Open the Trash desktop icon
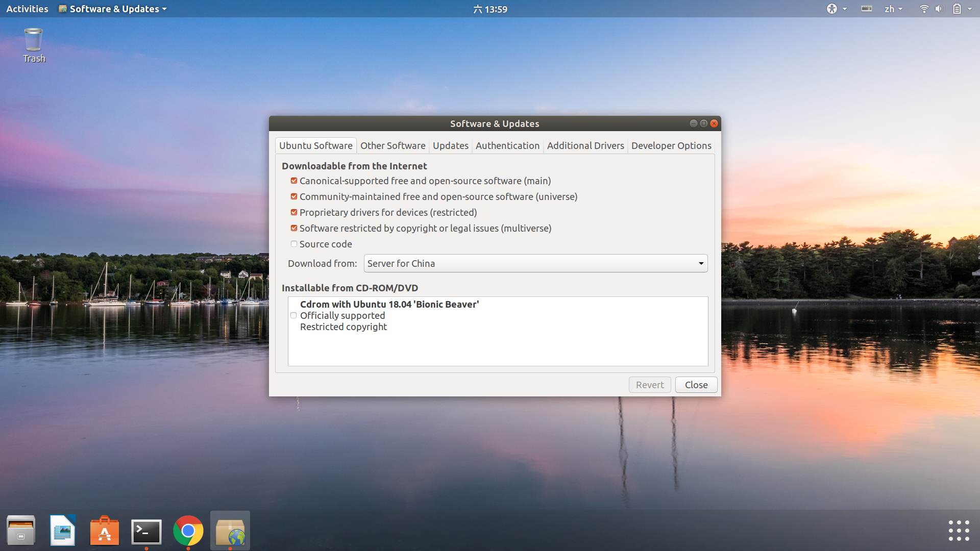The width and height of the screenshot is (980, 551). 34,41
